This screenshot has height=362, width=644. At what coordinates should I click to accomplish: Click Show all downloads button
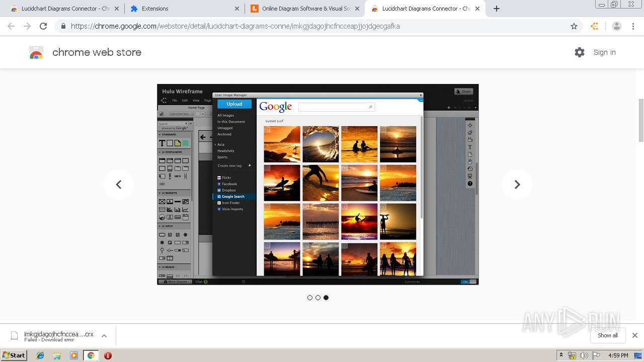(608, 335)
